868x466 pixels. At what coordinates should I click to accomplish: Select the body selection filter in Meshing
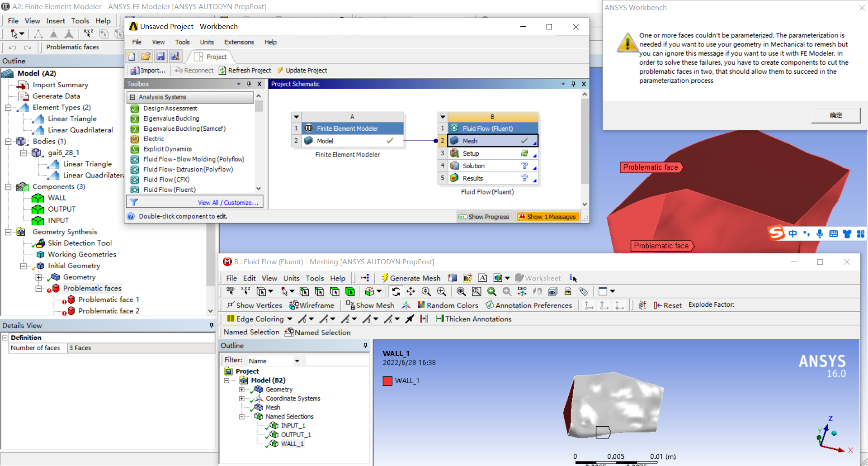point(350,291)
